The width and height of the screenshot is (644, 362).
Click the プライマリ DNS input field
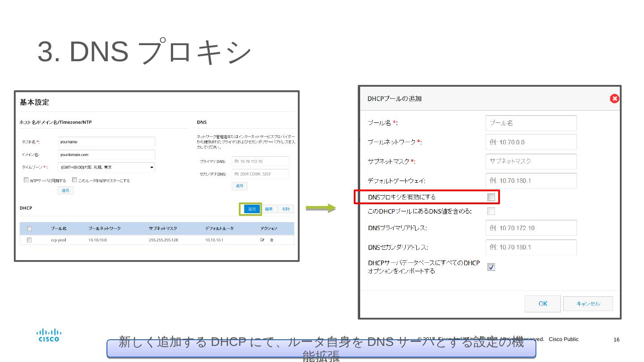pos(260,161)
